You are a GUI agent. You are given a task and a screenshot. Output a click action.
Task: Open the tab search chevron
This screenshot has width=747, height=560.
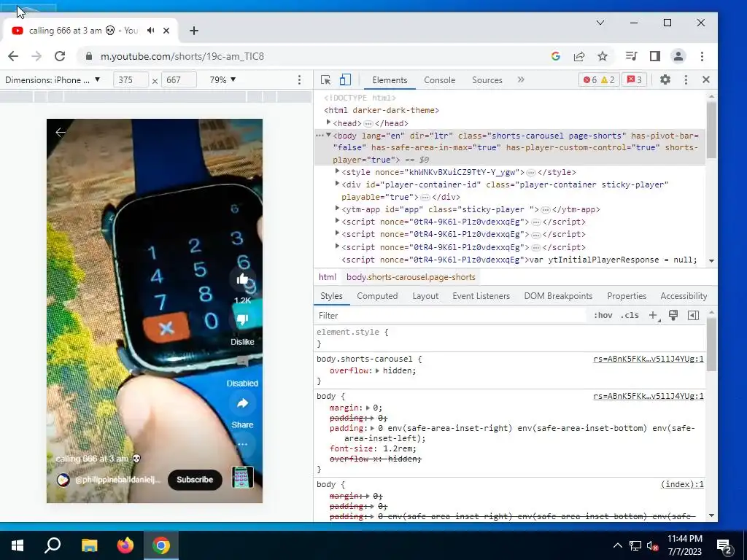pos(600,23)
